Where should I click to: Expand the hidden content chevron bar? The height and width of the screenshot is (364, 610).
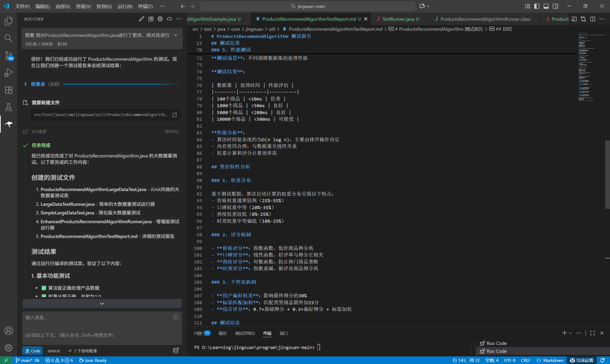pos(102,303)
